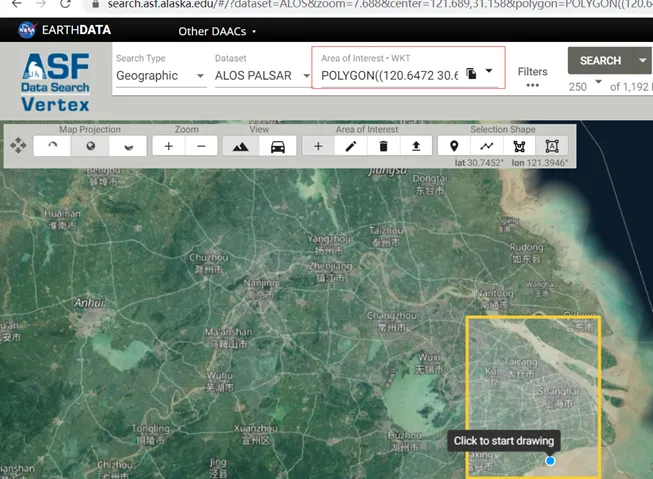This screenshot has width=653, height=479.
Task: Click the WKT polygon text field
Action: click(x=389, y=75)
